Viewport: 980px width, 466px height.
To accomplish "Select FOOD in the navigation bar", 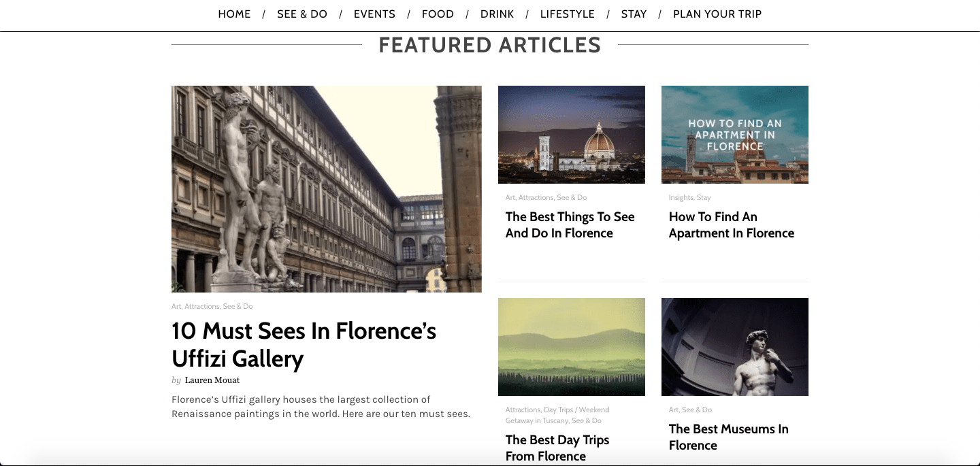I will (x=438, y=14).
